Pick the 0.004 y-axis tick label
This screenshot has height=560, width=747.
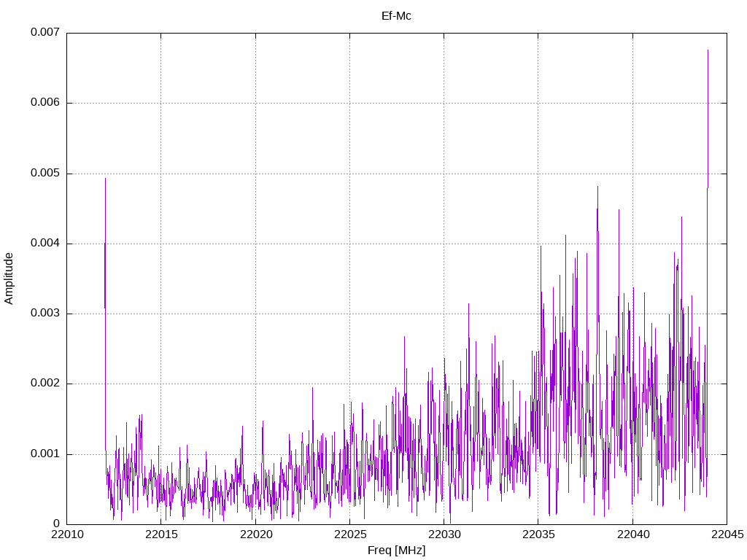point(44,244)
